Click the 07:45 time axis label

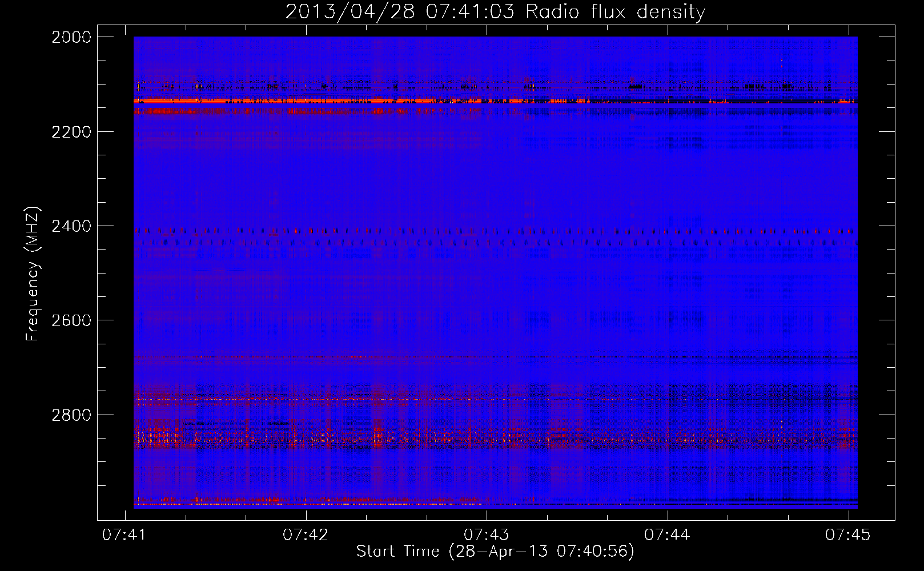(848, 534)
